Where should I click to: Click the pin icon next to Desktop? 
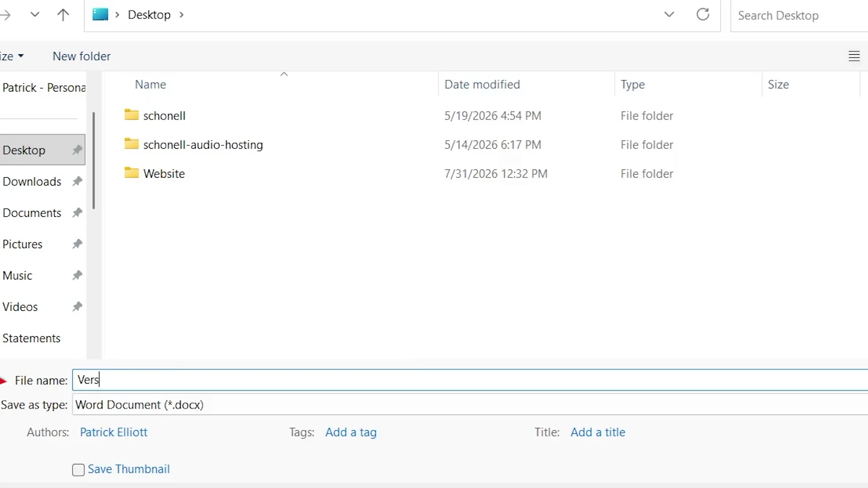click(77, 150)
